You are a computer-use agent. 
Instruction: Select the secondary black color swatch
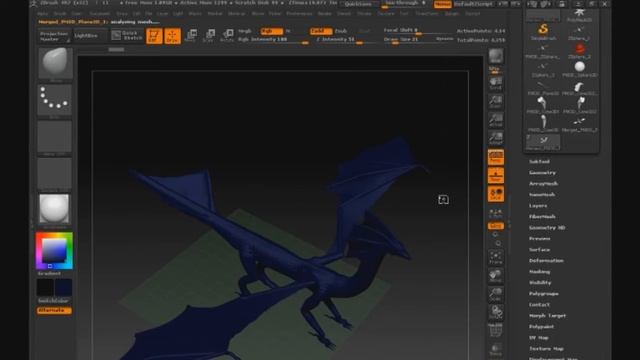click(x=45, y=287)
